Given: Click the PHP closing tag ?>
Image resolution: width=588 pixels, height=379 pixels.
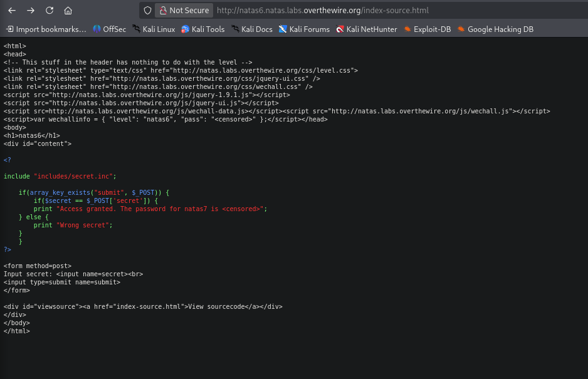Looking at the screenshot, I should tap(7, 250).
